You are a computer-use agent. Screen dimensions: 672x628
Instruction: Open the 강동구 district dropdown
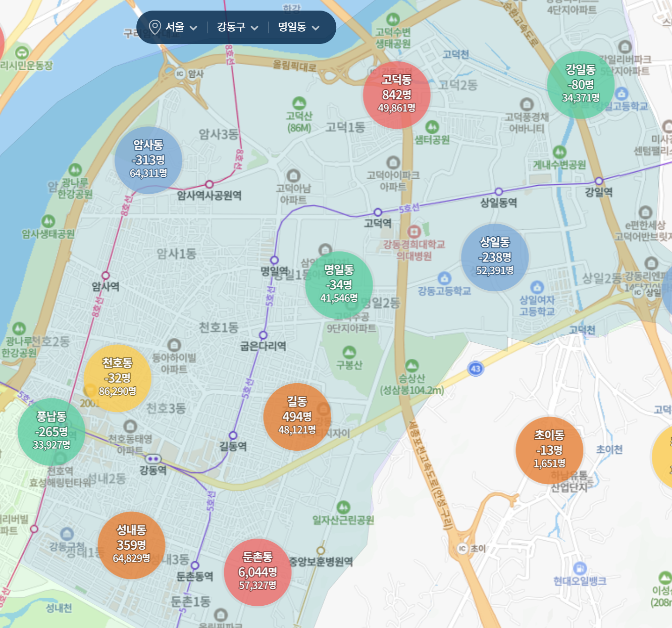238,27
